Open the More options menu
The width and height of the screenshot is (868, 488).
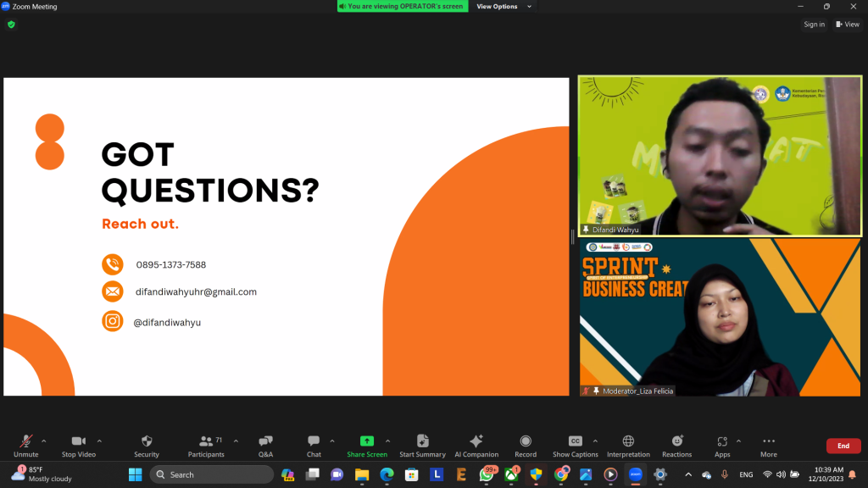click(768, 446)
